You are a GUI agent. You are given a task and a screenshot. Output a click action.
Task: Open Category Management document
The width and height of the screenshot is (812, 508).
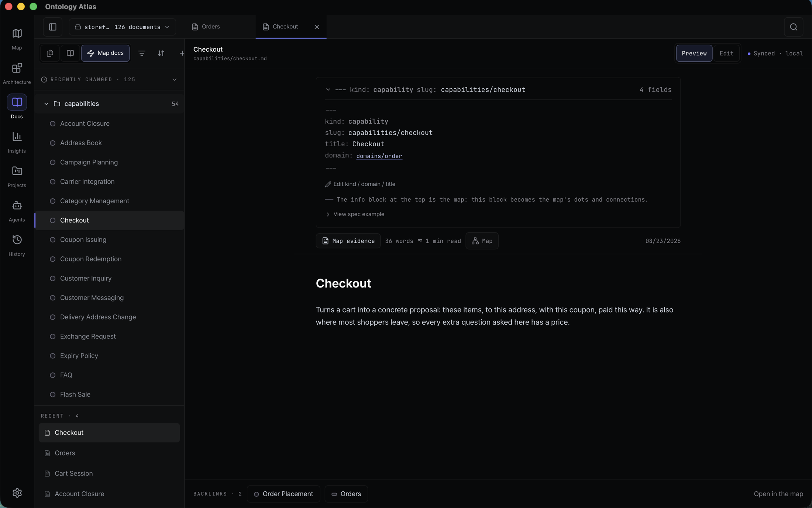click(x=110, y=201)
